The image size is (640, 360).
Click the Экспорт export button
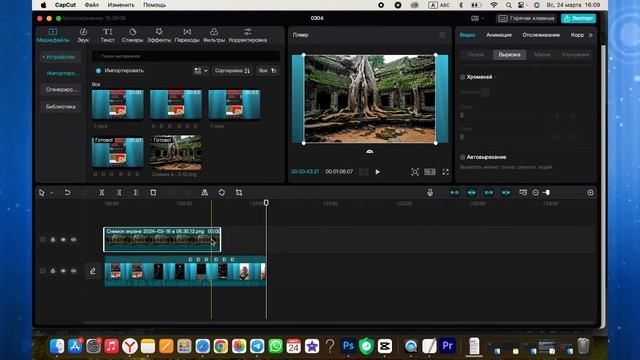[x=578, y=18]
